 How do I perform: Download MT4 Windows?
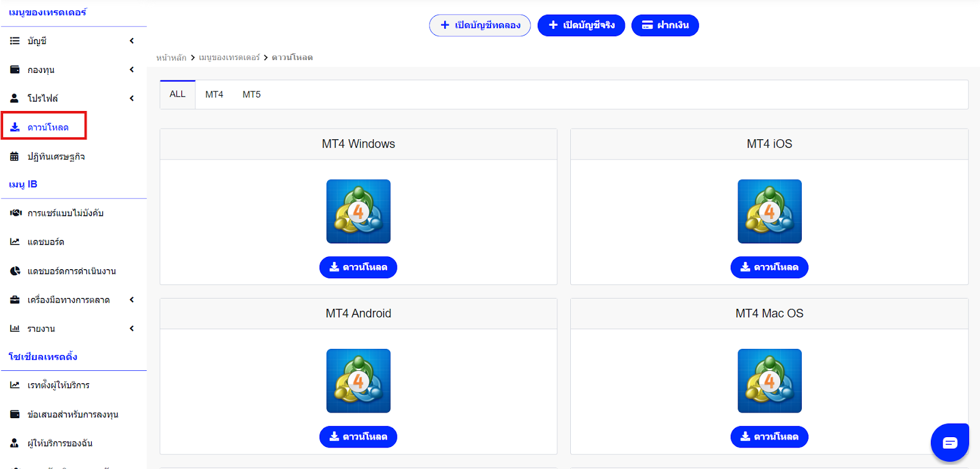tap(358, 267)
